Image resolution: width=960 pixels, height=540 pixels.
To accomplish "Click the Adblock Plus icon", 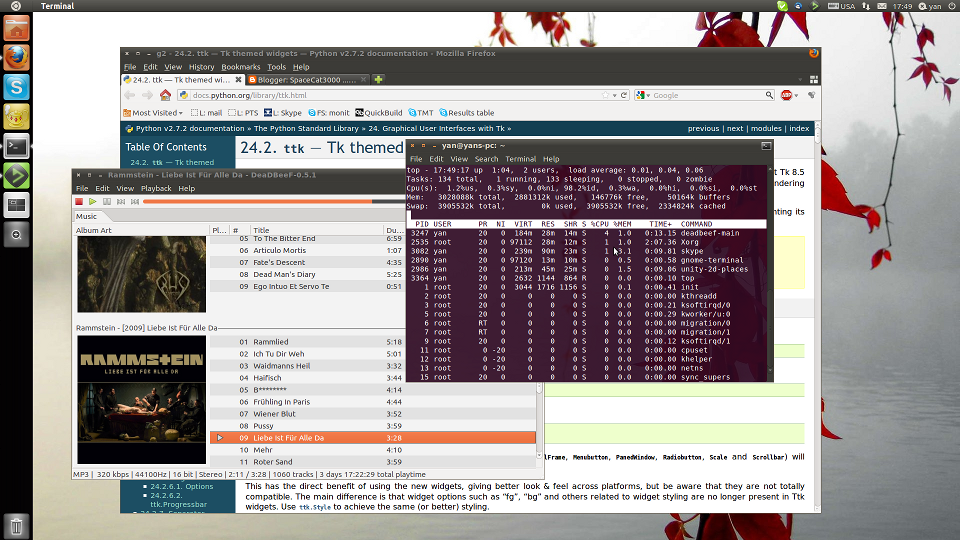I will click(x=786, y=95).
